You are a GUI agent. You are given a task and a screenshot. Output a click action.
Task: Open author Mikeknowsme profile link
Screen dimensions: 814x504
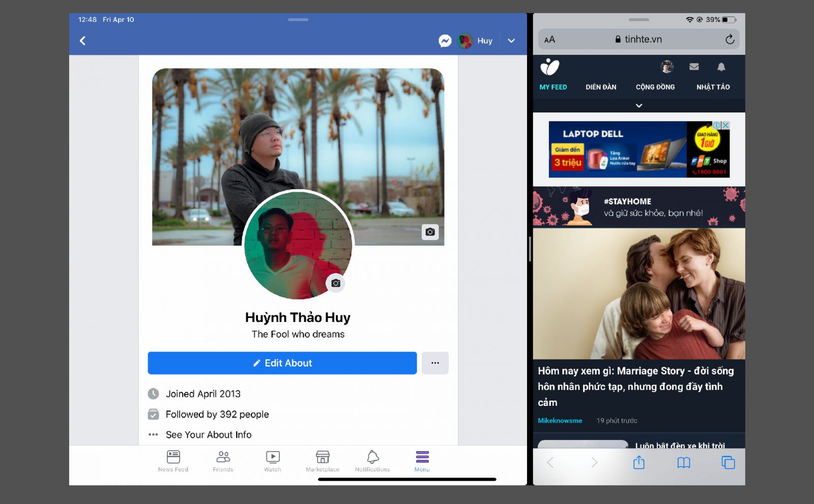click(x=560, y=421)
